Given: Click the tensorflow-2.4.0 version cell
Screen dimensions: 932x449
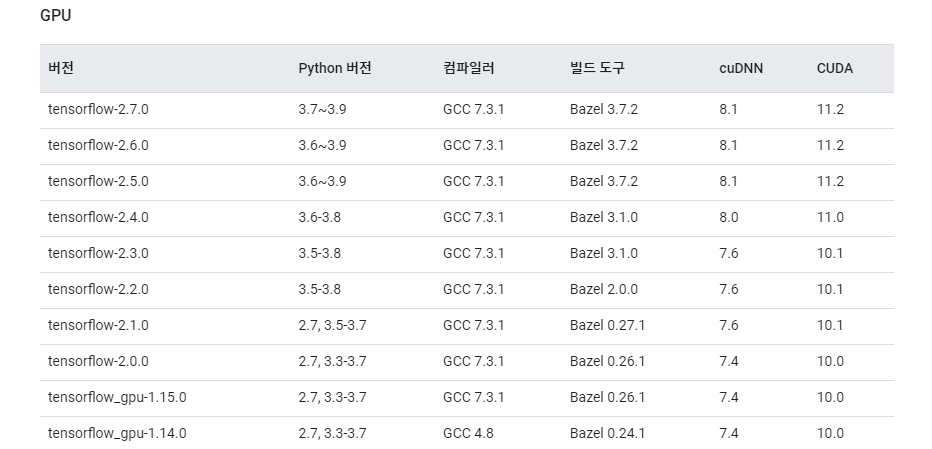Looking at the screenshot, I should (98, 218).
